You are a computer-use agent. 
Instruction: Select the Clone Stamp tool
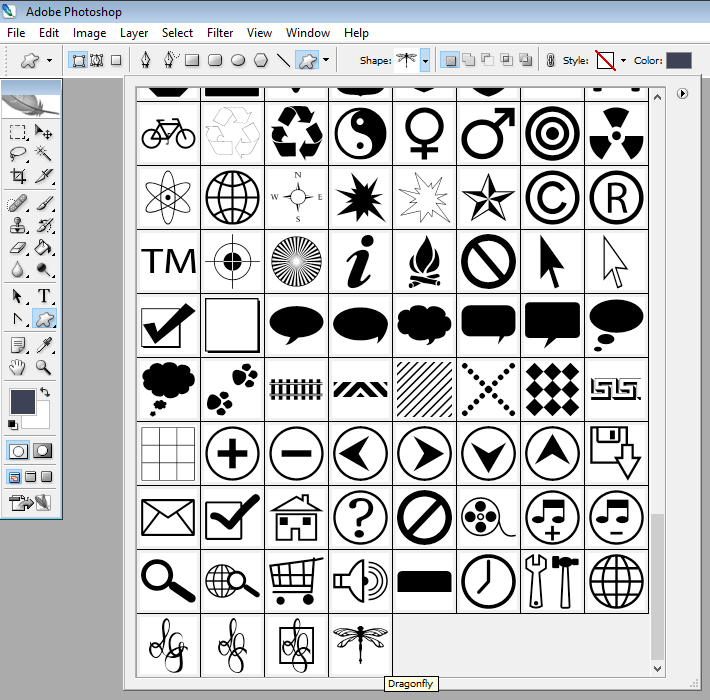[x=18, y=225]
